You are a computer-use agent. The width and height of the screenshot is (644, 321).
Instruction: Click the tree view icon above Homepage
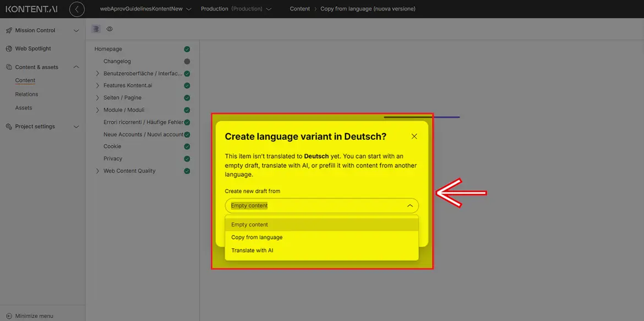[96, 29]
